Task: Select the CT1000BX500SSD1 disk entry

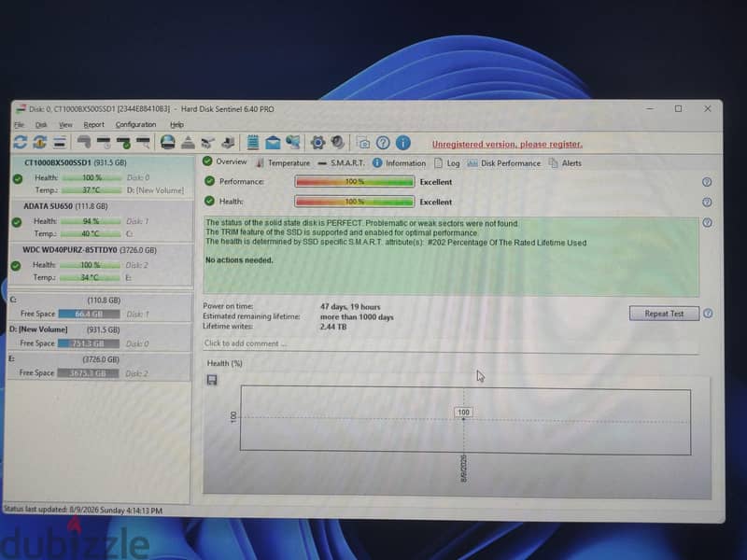Action: tap(102, 176)
